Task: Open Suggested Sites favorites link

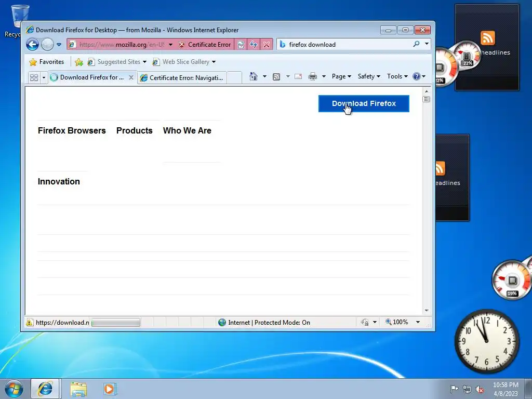Action: (116, 62)
